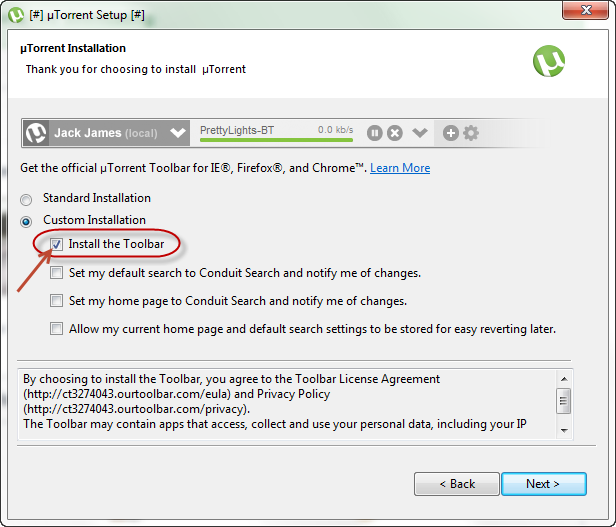Click the cancel X icon in the toolbar preview
Viewport: 616px width, 527px height.
click(x=395, y=133)
